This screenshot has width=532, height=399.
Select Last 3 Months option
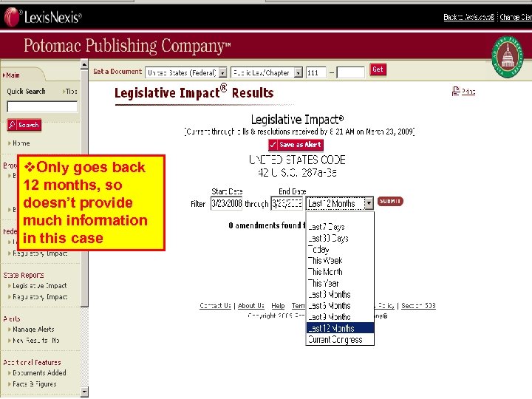click(340, 294)
